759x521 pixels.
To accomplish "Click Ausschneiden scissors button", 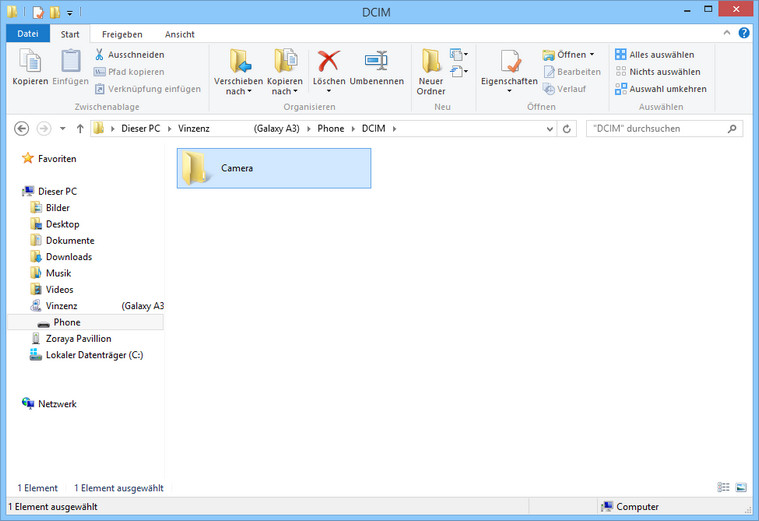I will [x=129, y=55].
